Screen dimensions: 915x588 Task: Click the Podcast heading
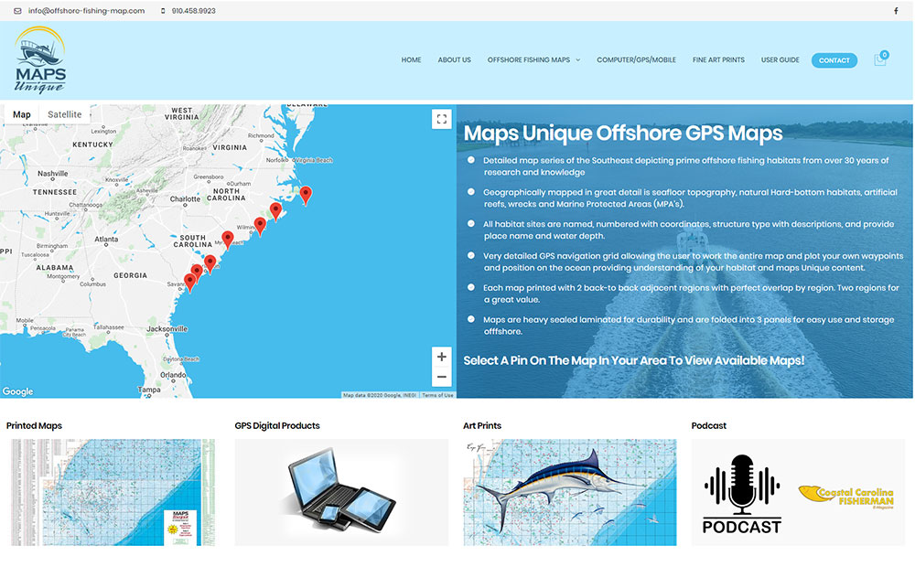pyautogui.click(x=708, y=426)
